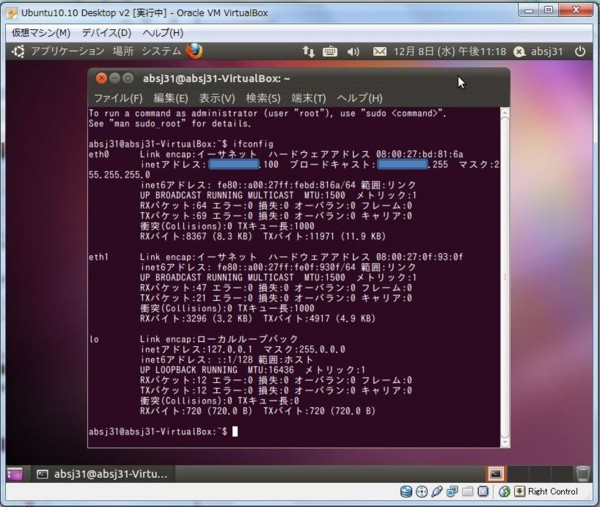The width and height of the screenshot is (600, 507).
Task: Open the terminal 検索(S) menu
Action: click(263, 98)
